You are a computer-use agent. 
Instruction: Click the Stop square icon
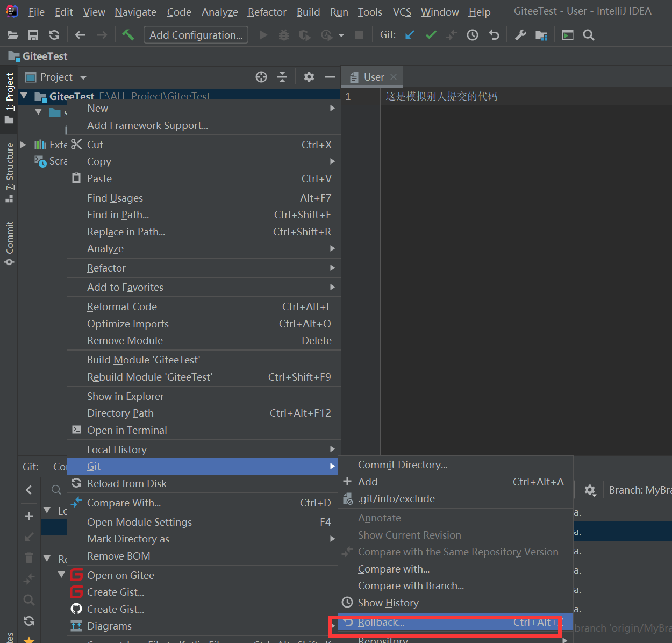tap(359, 35)
